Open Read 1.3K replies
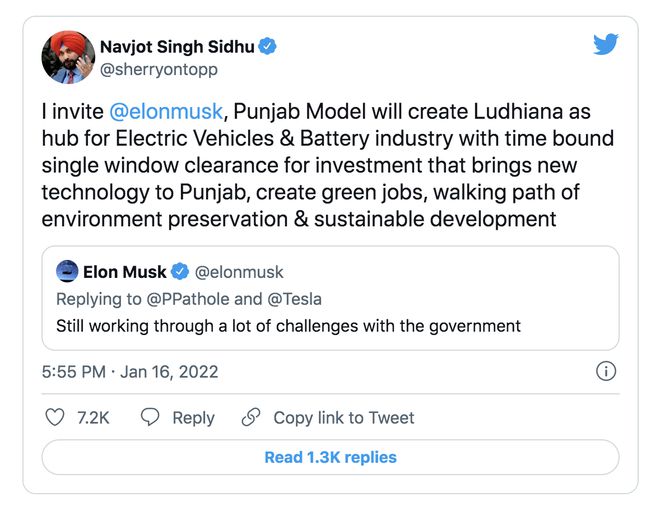Viewport: 660px width, 511px height. click(x=330, y=457)
